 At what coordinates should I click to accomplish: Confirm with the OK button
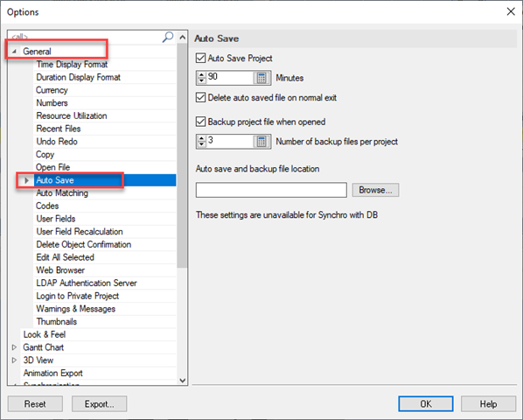click(x=426, y=403)
